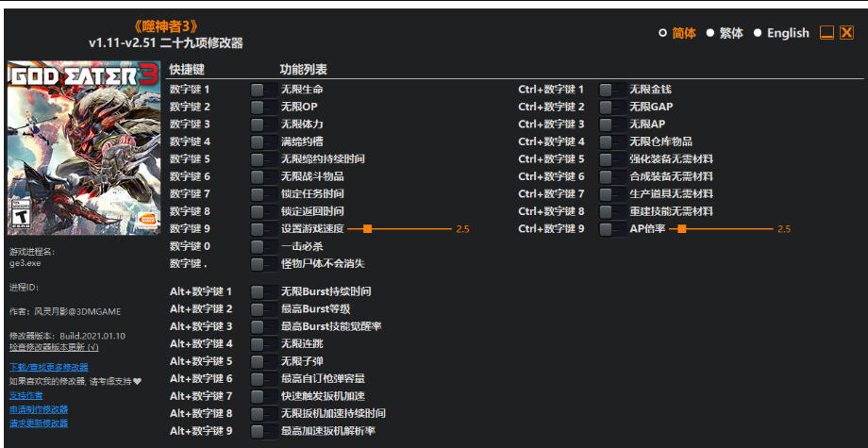Toggle 强化装备无需材料 switch

tap(611, 159)
